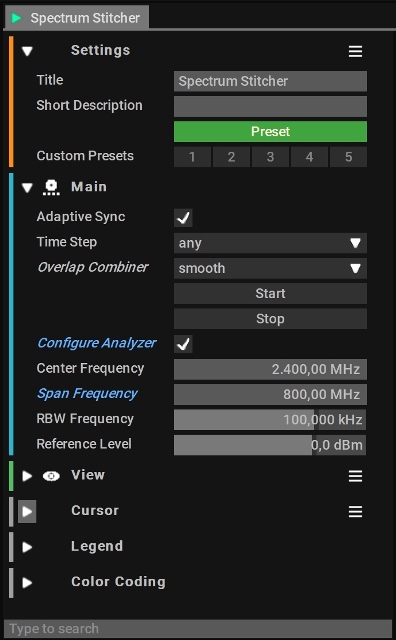This screenshot has height=640, width=396.
Task: Click the Type to search box
Action: [198, 629]
